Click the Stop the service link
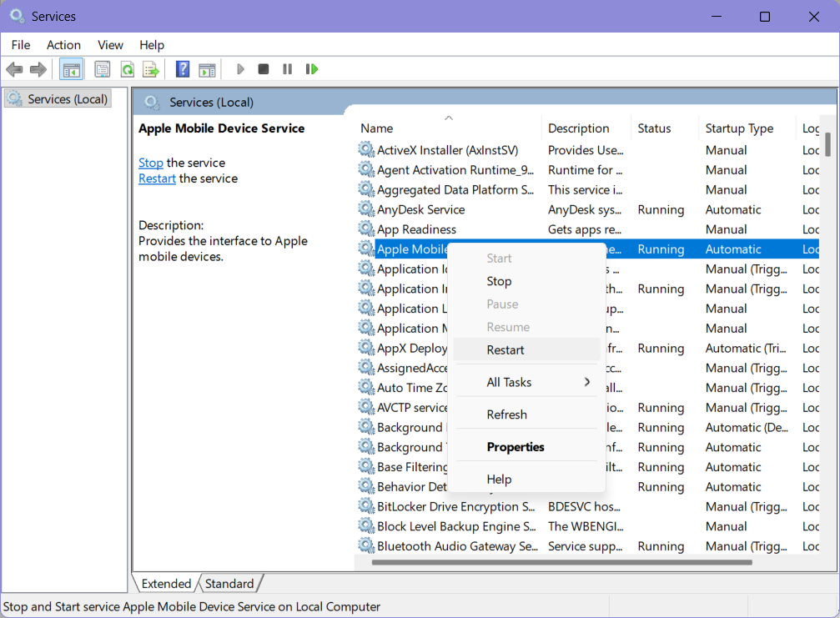 (150, 163)
